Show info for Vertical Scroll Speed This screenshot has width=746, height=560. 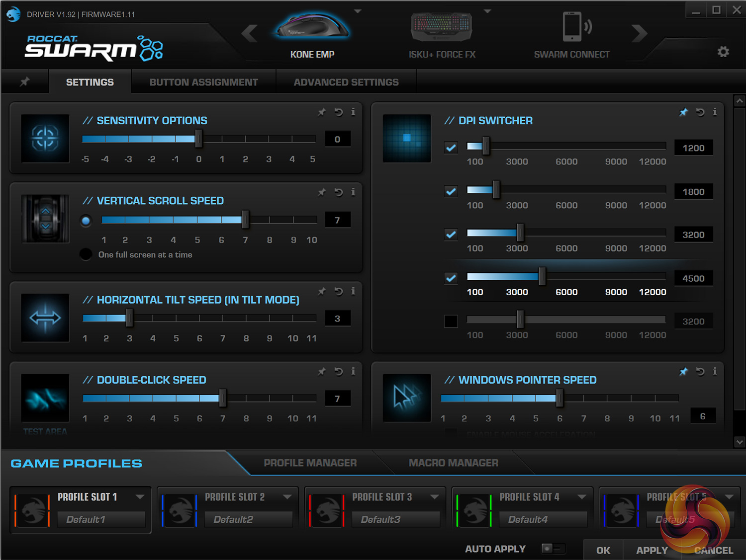353,192
